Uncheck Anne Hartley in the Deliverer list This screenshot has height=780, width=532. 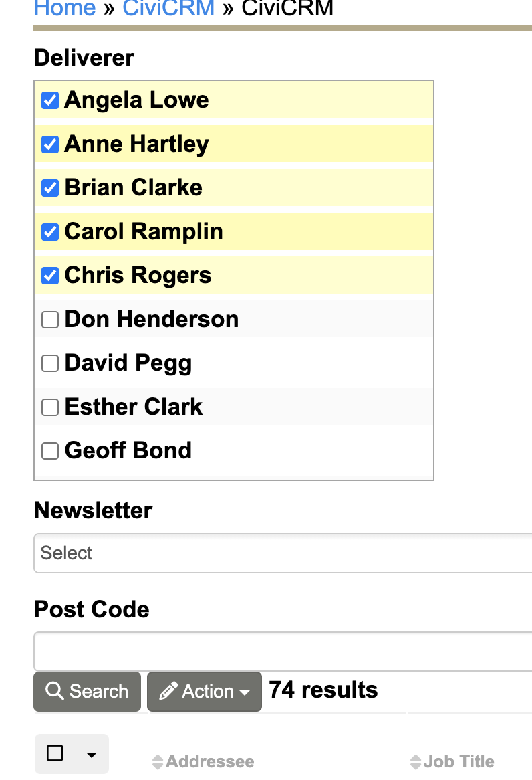point(50,144)
